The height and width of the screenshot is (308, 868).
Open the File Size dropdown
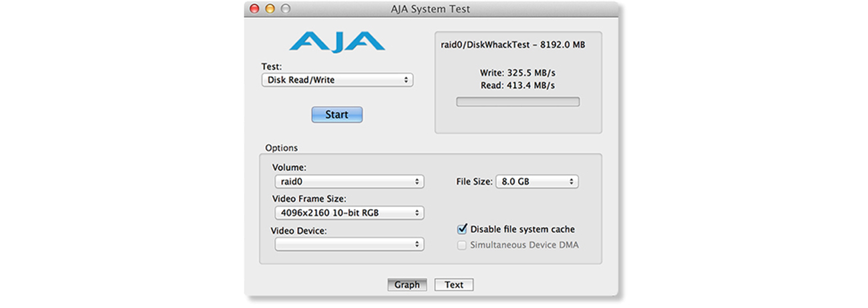click(x=537, y=182)
